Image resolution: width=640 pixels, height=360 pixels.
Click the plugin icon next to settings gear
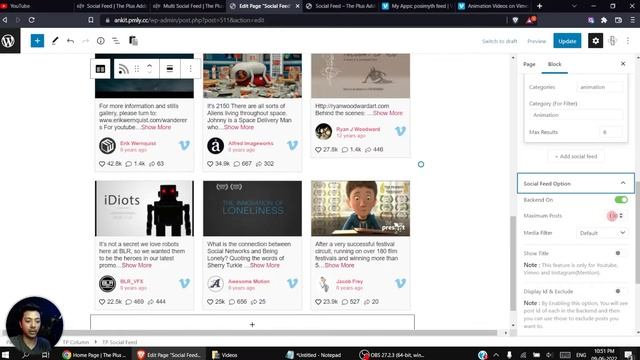(612, 41)
